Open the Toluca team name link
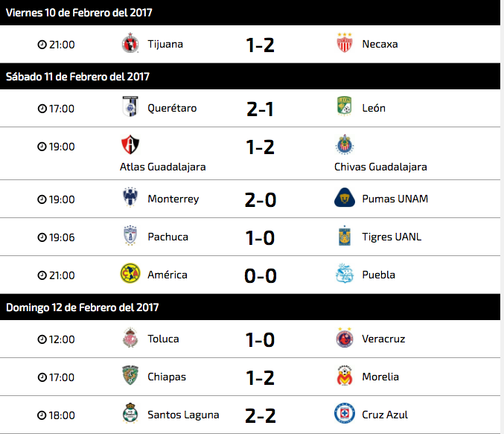 (163, 339)
